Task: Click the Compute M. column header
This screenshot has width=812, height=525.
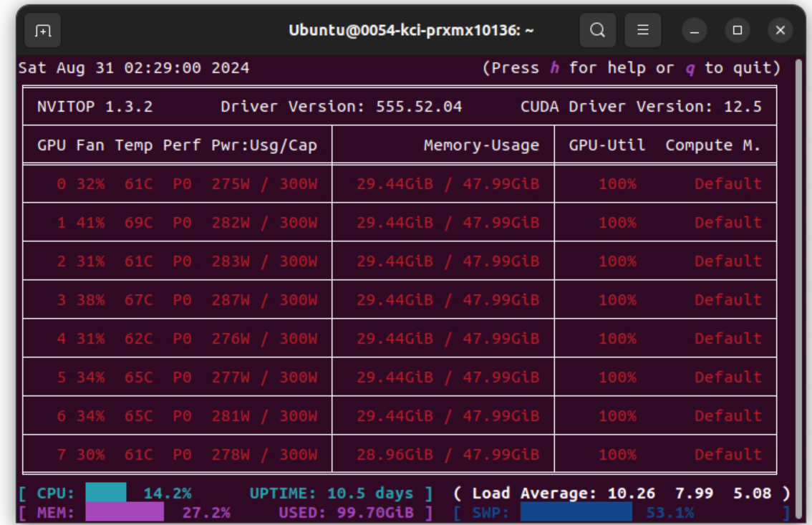Action: [x=713, y=145]
